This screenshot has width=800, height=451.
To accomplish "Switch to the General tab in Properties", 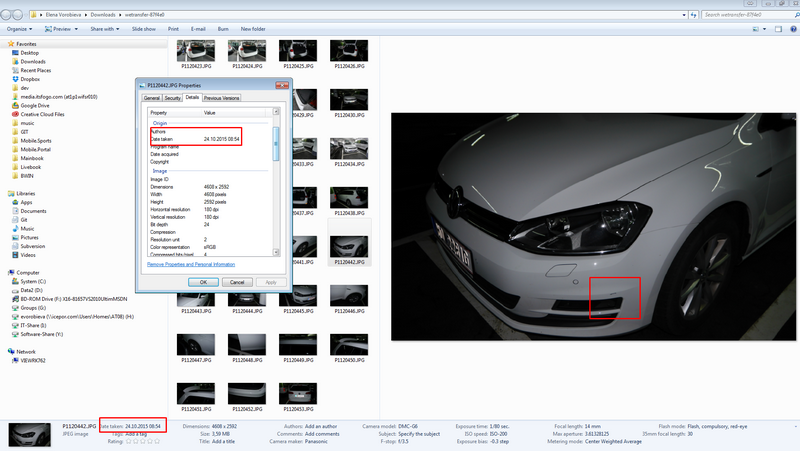I will coord(152,98).
